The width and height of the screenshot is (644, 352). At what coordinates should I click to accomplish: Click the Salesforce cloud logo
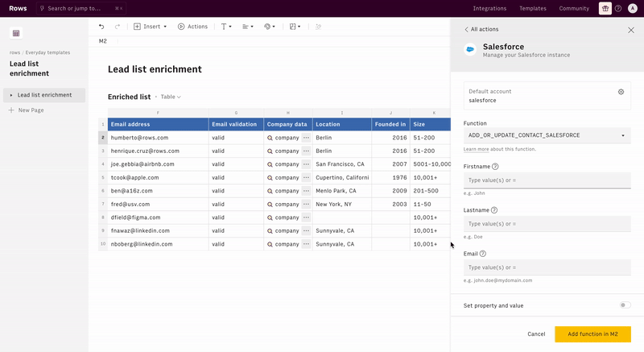[x=470, y=50]
